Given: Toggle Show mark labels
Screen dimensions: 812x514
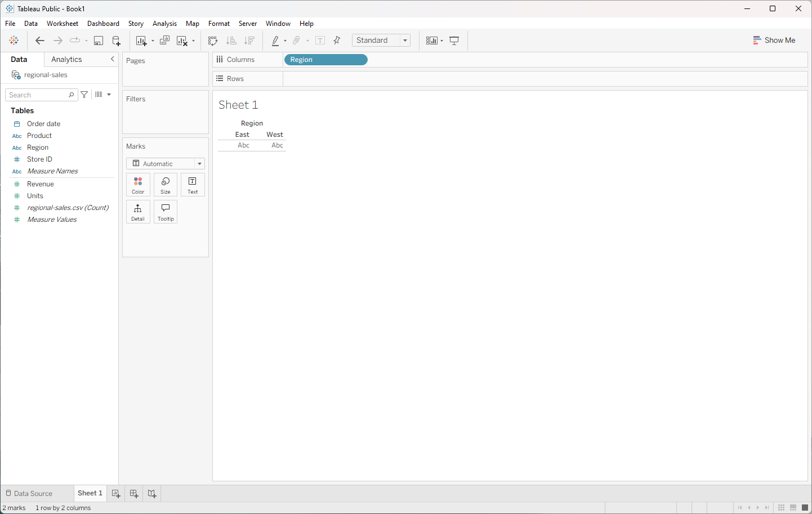Looking at the screenshot, I should click(x=320, y=41).
